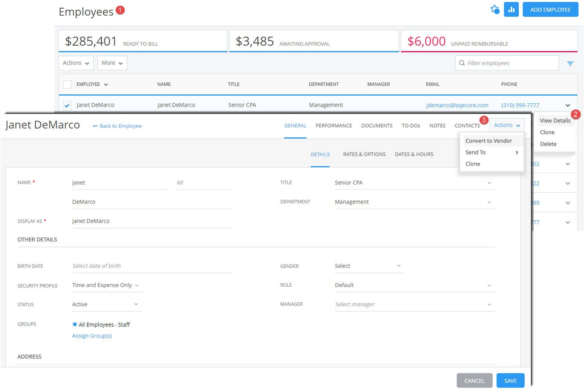Open the Status dropdown showing Active
The height and width of the screenshot is (392, 584).
(107, 304)
